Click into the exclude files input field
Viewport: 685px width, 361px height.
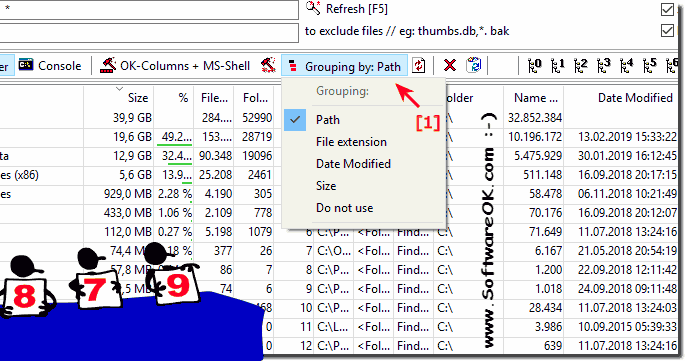tap(149, 32)
